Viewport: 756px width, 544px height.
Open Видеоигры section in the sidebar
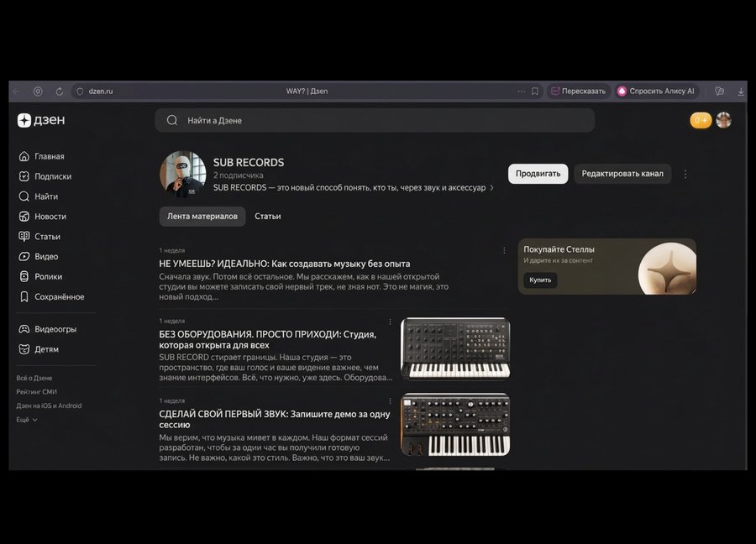[x=48, y=329]
